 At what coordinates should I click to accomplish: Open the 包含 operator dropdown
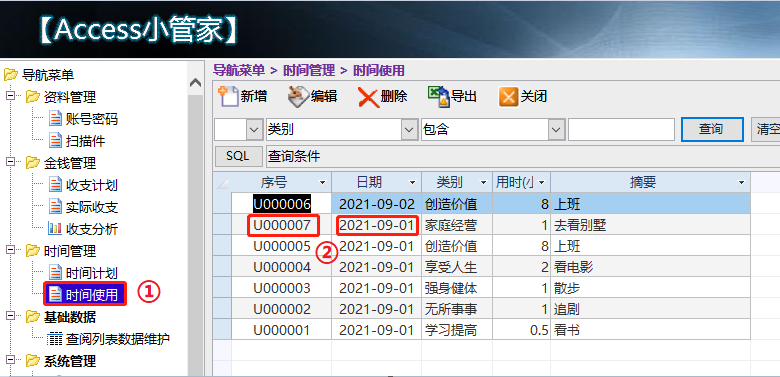pos(555,130)
